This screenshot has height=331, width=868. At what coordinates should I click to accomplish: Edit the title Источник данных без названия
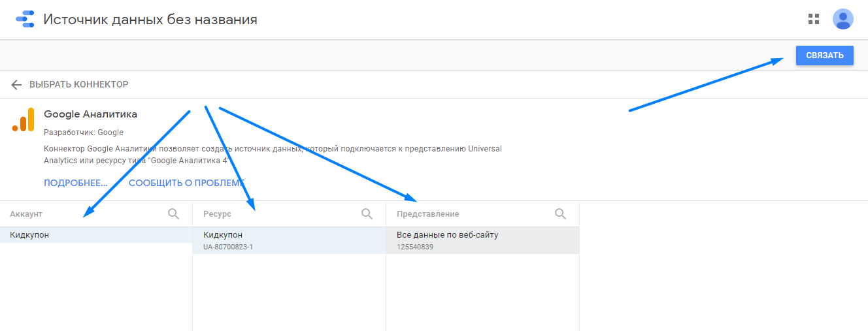point(150,20)
